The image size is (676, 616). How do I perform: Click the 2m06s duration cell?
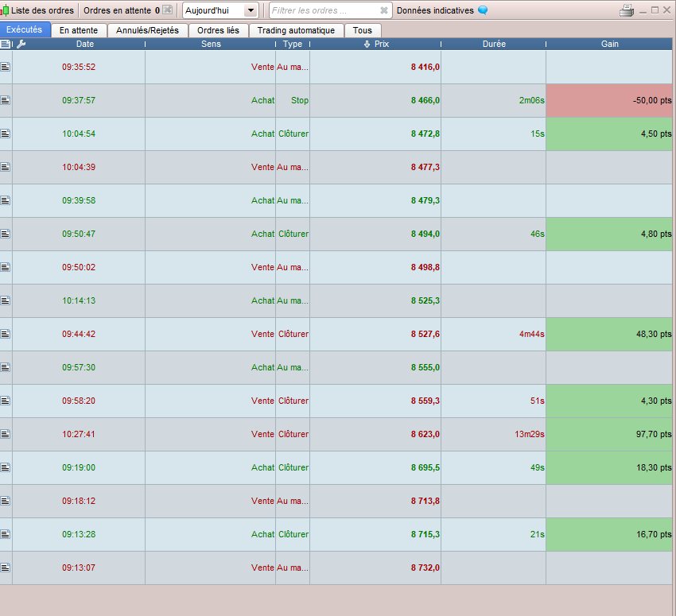(494, 100)
